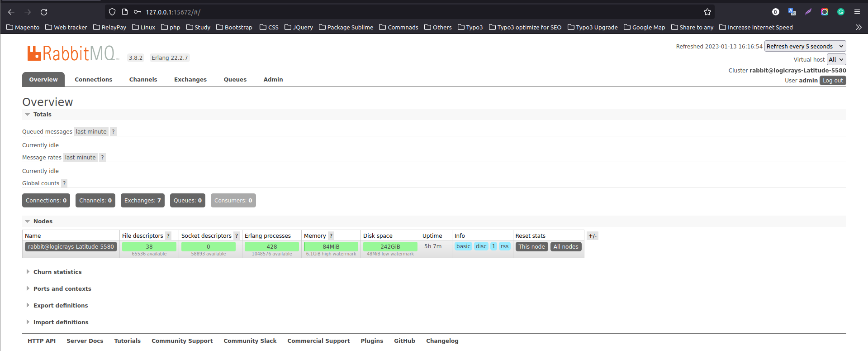Switch to Overview tab

(x=43, y=79)
